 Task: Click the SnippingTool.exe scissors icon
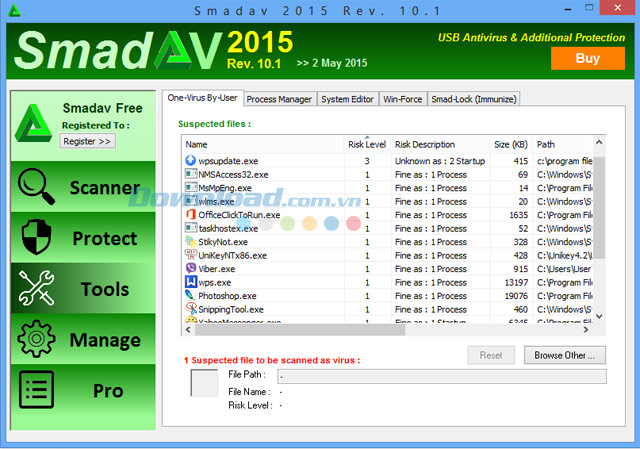pos(190,309)
